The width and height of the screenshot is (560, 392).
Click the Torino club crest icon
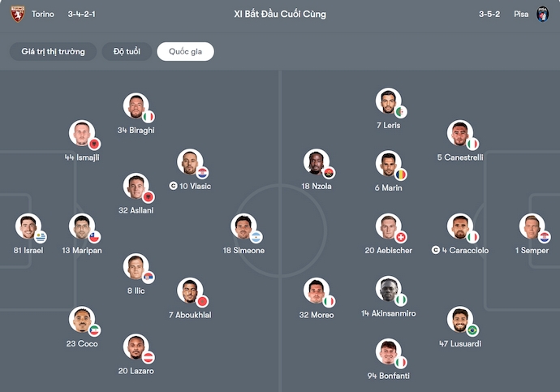click(17, 14)
